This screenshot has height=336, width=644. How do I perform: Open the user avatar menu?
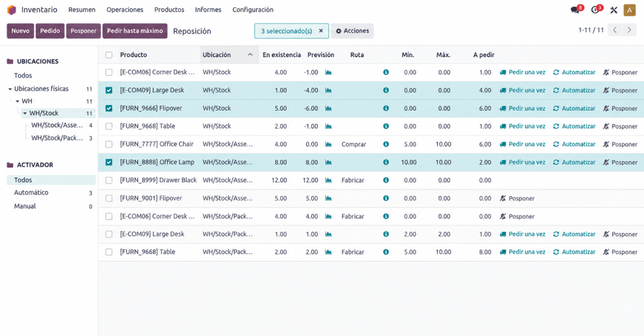pos(629,10)
